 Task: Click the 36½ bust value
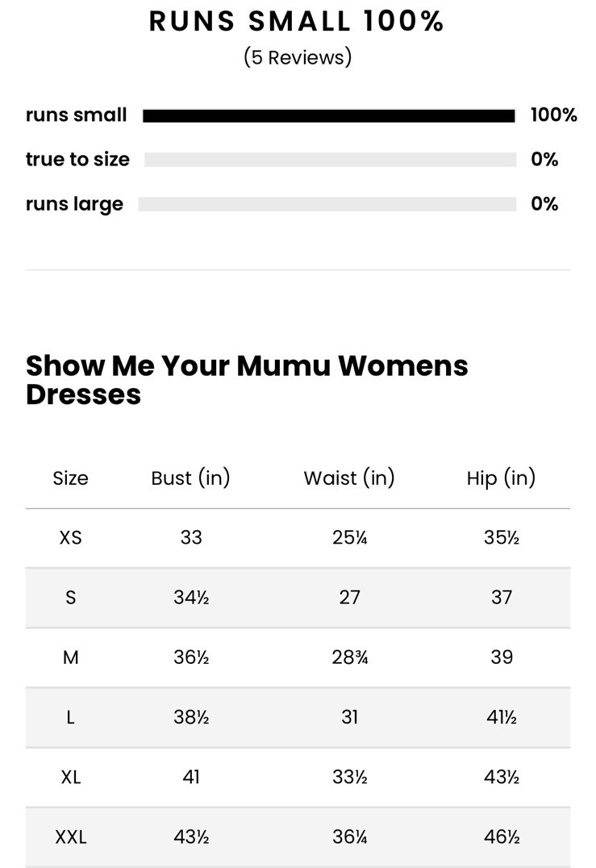click(x=191, y=657)
